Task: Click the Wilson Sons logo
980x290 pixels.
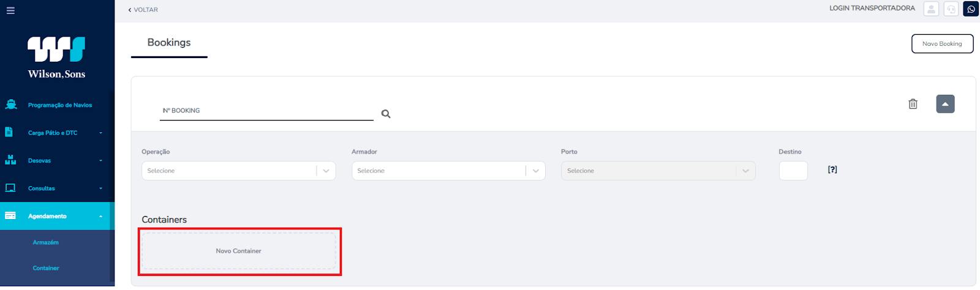Action: pos(56,58)
